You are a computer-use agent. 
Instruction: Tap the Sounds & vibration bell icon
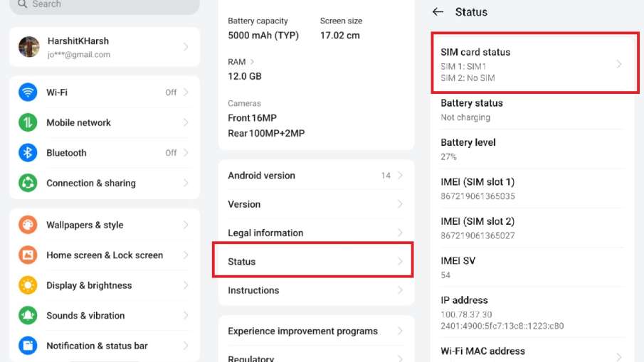pyautogui.click(x=28, y=316)
